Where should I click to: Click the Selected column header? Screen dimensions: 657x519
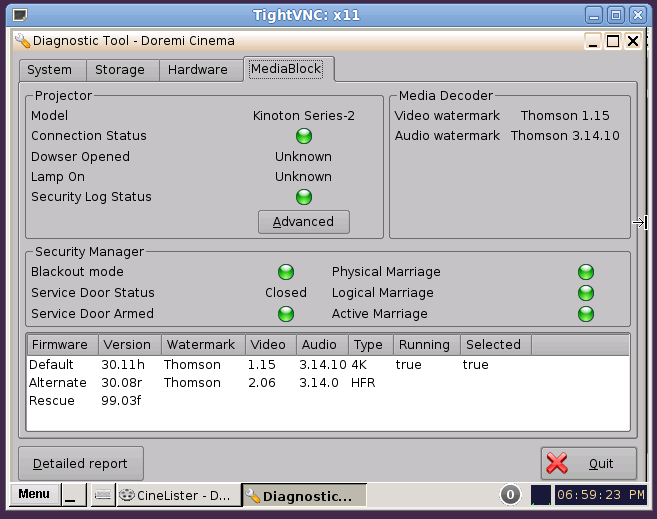coord(496,345)
